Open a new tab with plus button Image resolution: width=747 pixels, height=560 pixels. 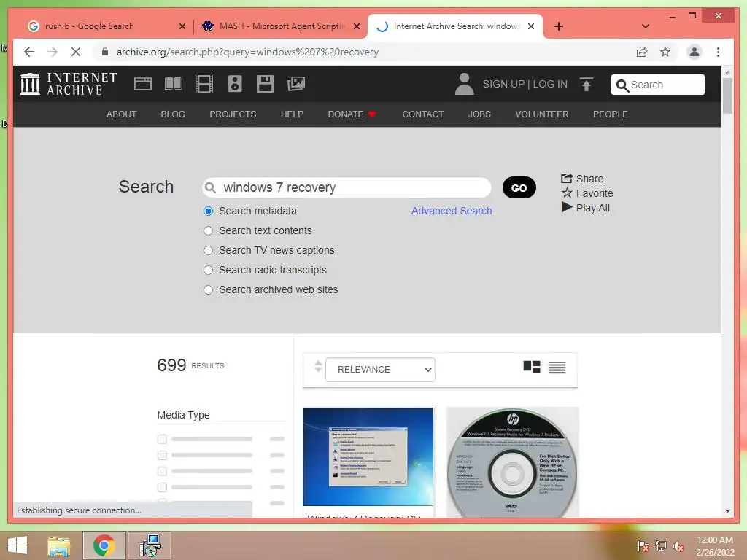coord(559,26)
